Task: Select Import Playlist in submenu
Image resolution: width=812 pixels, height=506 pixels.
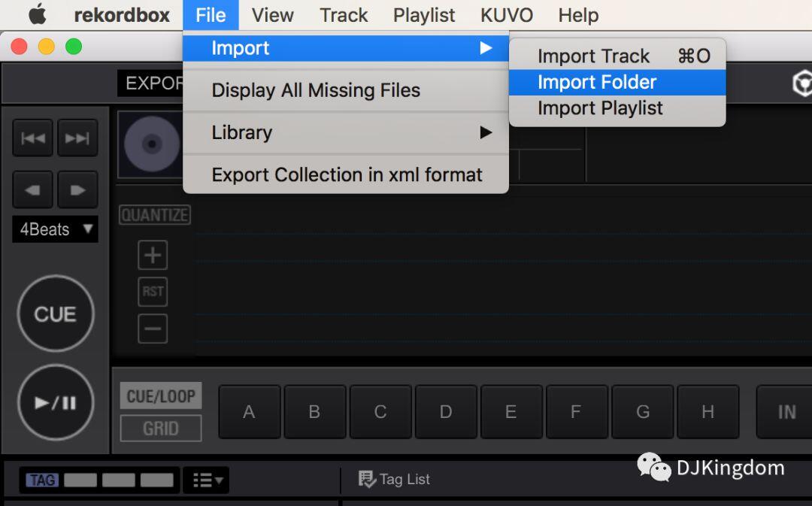Action: click(x=617, y=108)
